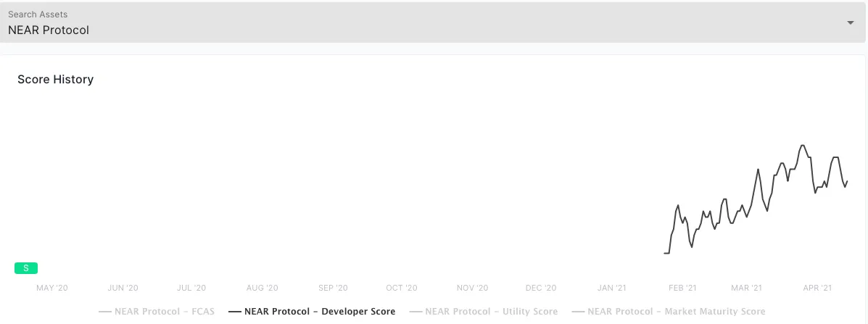The image size is (868, 324).
Task: Click the Score History heading
Action: 55,79
